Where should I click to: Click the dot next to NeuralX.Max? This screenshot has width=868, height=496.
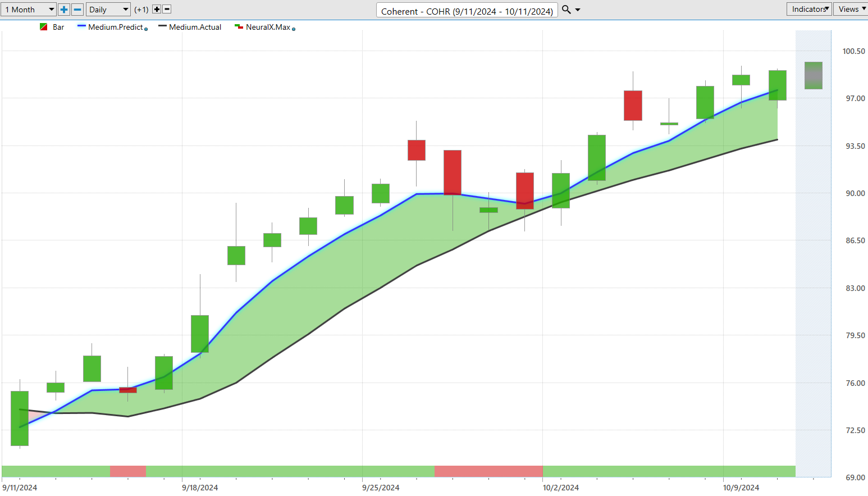pyautogui.click(x=294, y=29)
